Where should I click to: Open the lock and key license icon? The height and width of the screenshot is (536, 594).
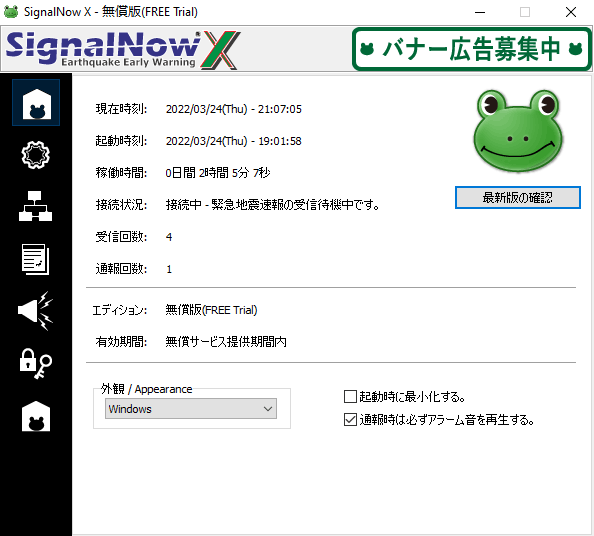point(36,363)
